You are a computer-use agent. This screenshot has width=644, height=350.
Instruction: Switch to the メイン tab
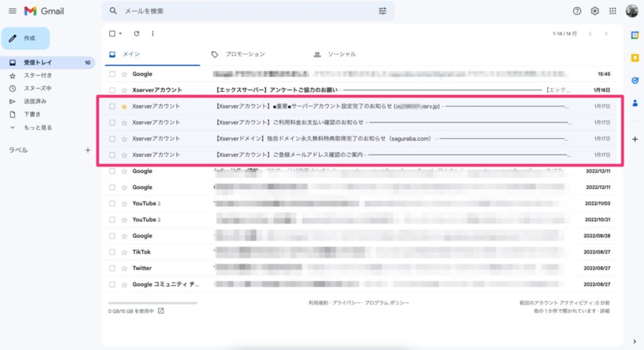(152, 54)
